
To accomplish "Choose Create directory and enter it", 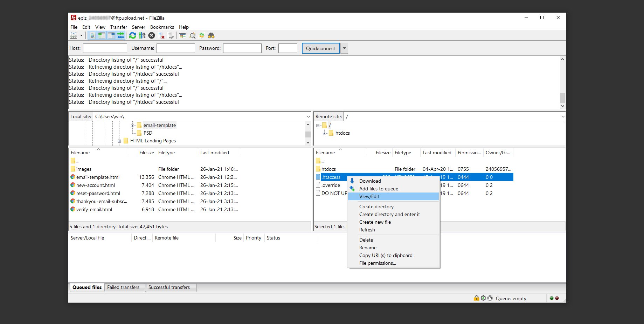I will (394, 214).
